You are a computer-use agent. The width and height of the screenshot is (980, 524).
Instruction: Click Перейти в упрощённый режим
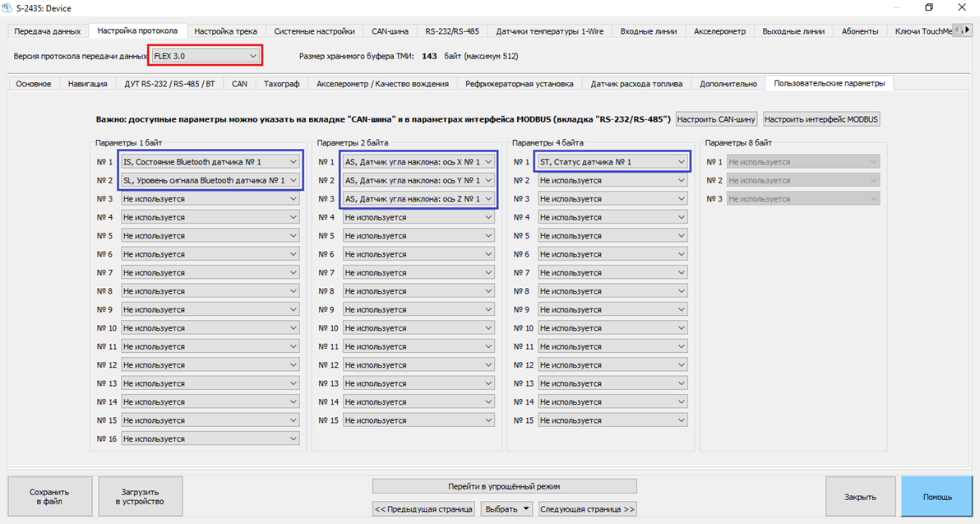click(504, 486)
